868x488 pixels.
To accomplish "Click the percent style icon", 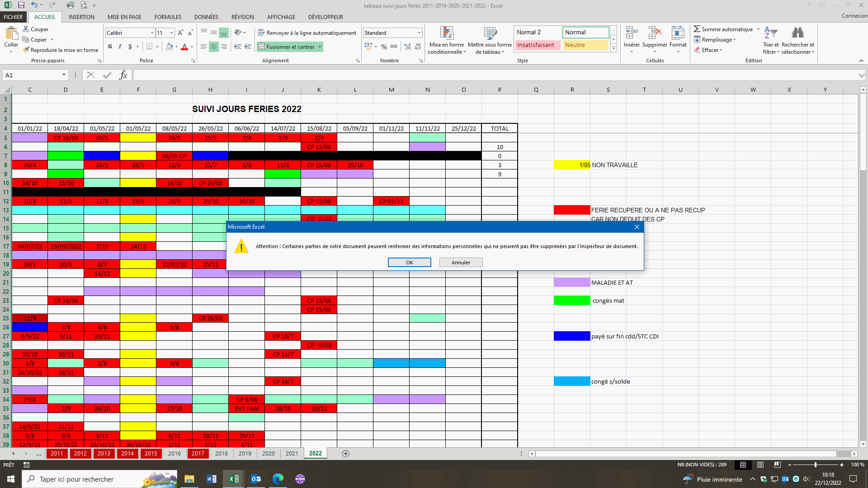I will [384, 47].
